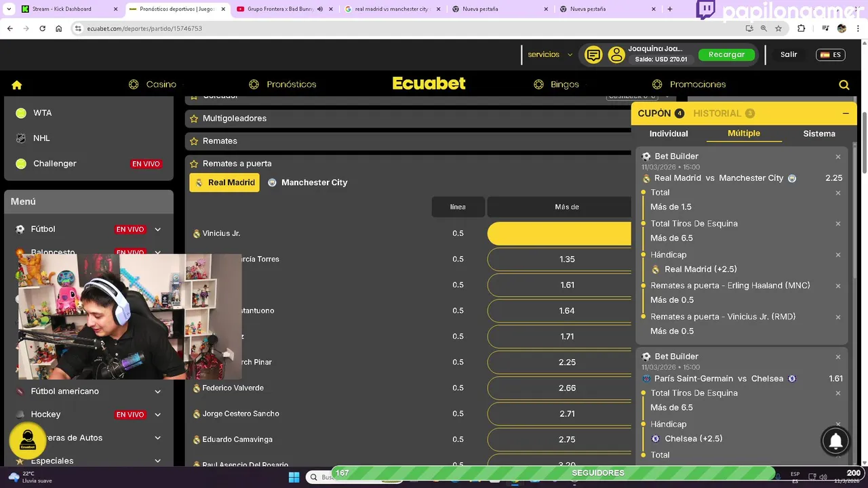Open the ES language selector
This screenshot has height=488, width=868.
pyautogui.click(x=830, y=55)
